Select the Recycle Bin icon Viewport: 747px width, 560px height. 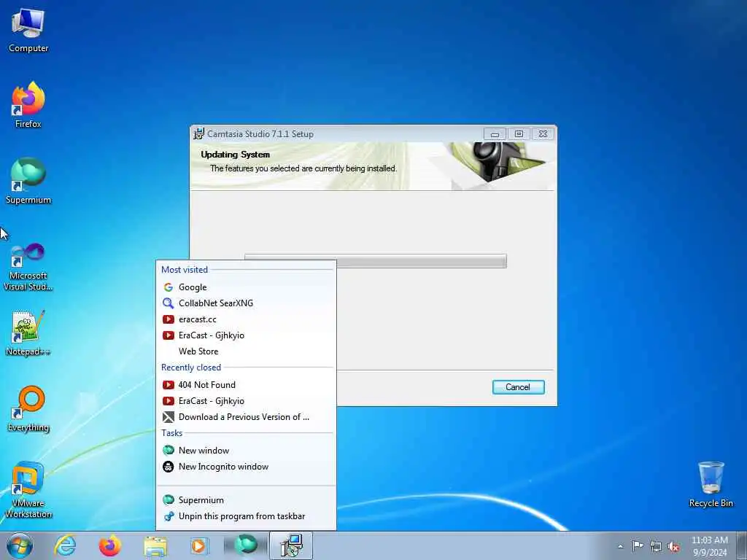pos(711,484)
